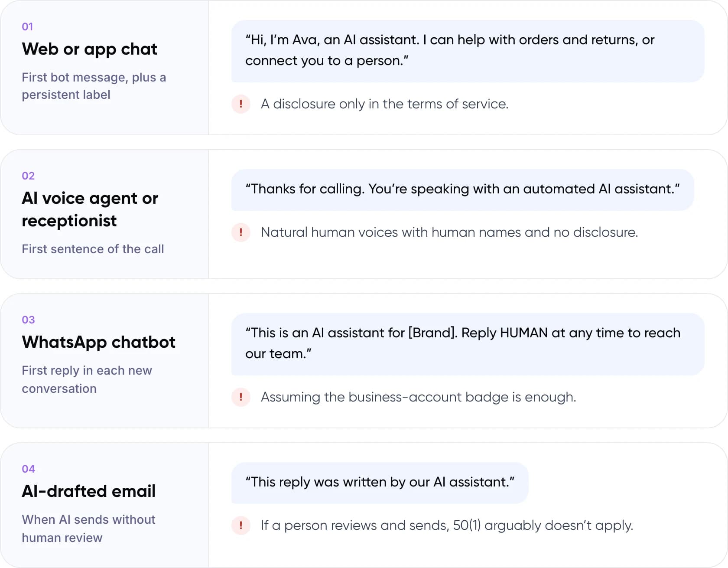Click the 'Hi, I'm Ava' message bubble
The height and width of the screenshot is (568, 728).
(x=468, y=51)
